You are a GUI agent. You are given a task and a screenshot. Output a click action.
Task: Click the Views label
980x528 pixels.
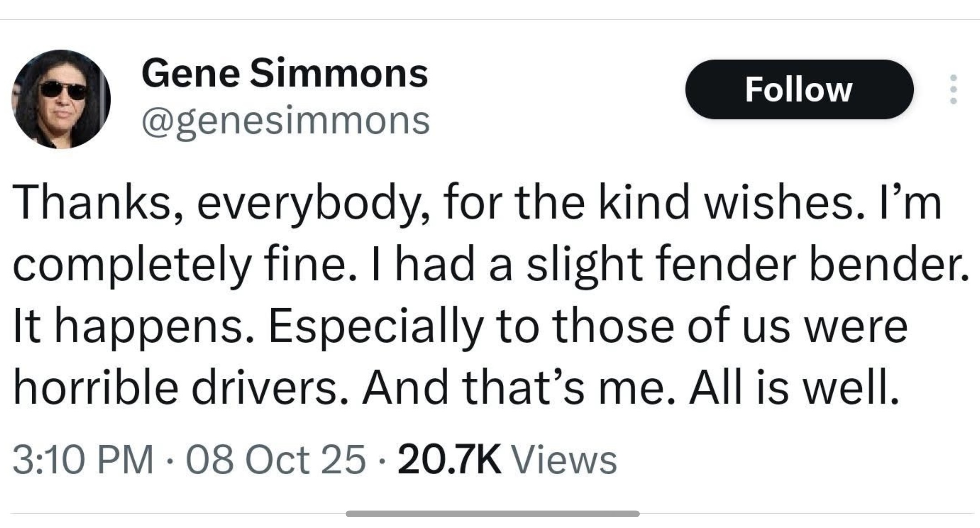(x=564, y=460)
